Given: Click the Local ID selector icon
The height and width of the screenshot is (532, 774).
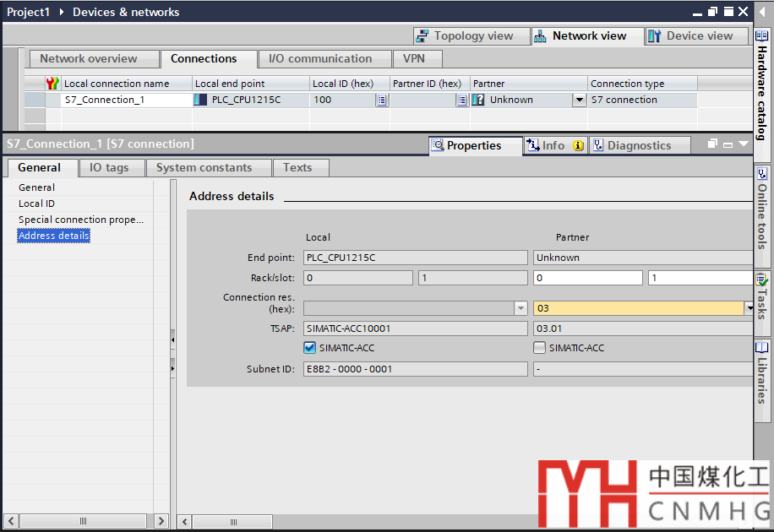Looking at the screenshot, I should coord(382,100).
